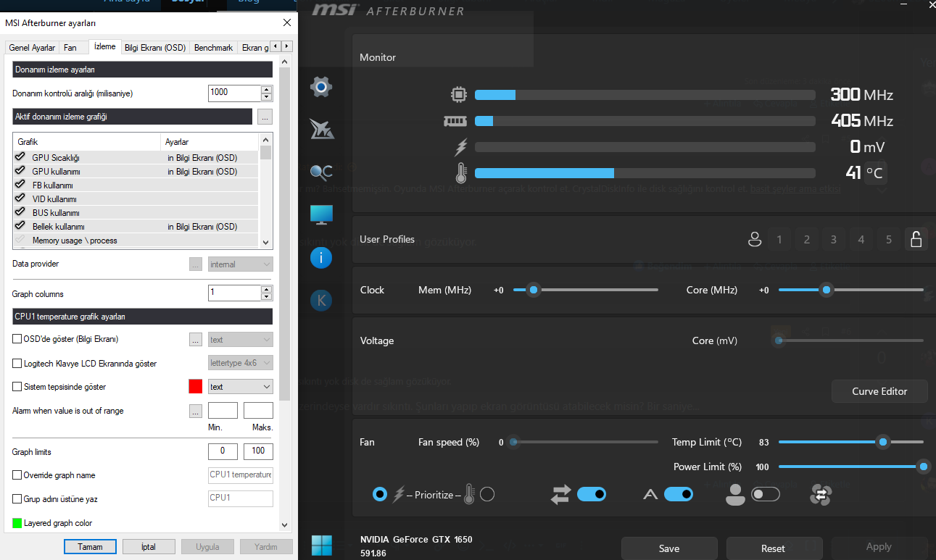Open the hardware monitor screen icon
Screen dimensions: 936x560
click(x=321, y=214)
